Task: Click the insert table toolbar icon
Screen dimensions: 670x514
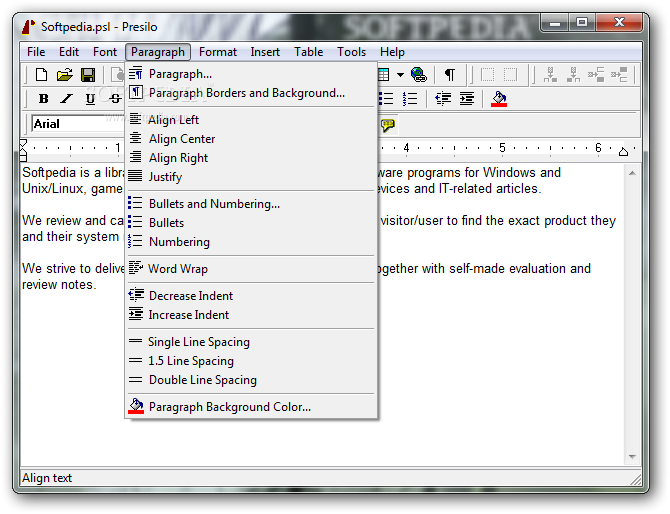Action: pyautogui.click(x=384, y=75)
